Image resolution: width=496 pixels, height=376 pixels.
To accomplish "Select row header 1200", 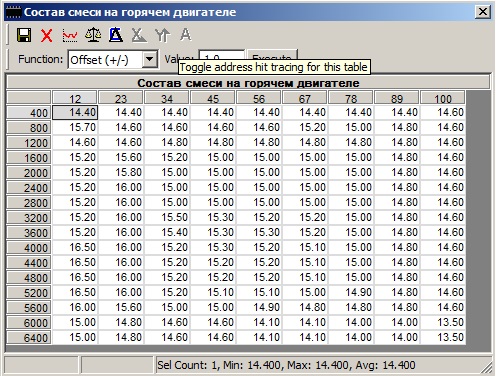I will [x=29, y=143].
